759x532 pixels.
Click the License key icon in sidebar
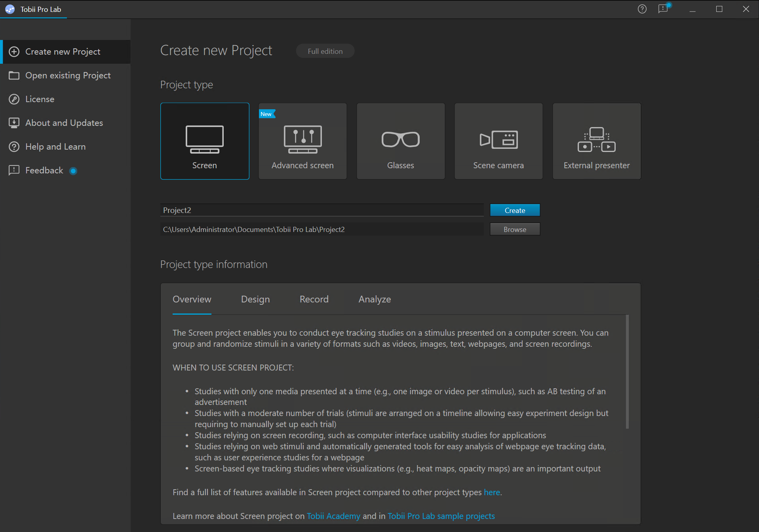[x=14, y=99]
